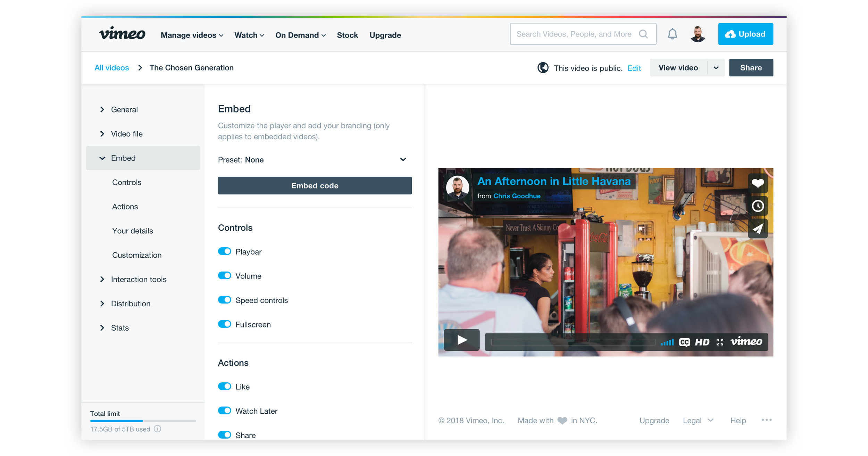Click the footer heart icon

coord(562,421)
